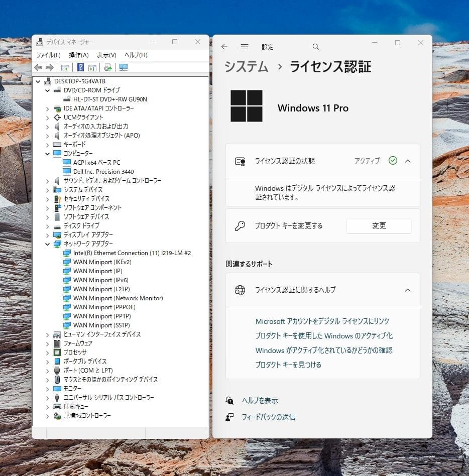Screen dimensions: 469x476
Task: Click the green activation checkmark icon
Action: pyautogui.click(x=393, y=161)
